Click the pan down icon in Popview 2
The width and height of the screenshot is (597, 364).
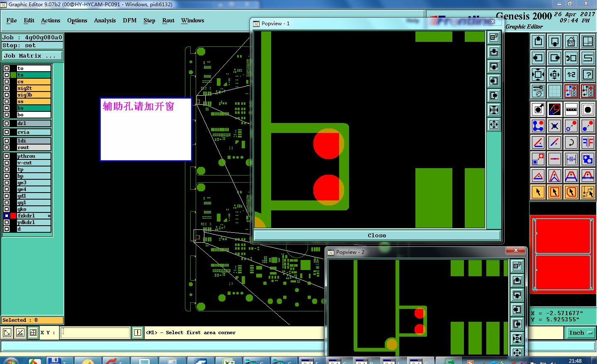tap(517, 295)
